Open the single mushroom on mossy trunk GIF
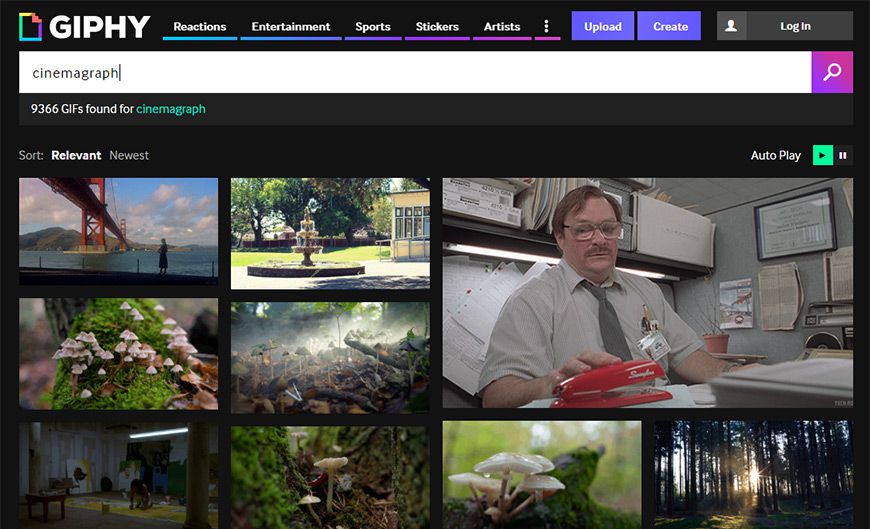Image resolution: width=870 pixels, height=529 pixels. pyautogui.click(x=330, y=477)
